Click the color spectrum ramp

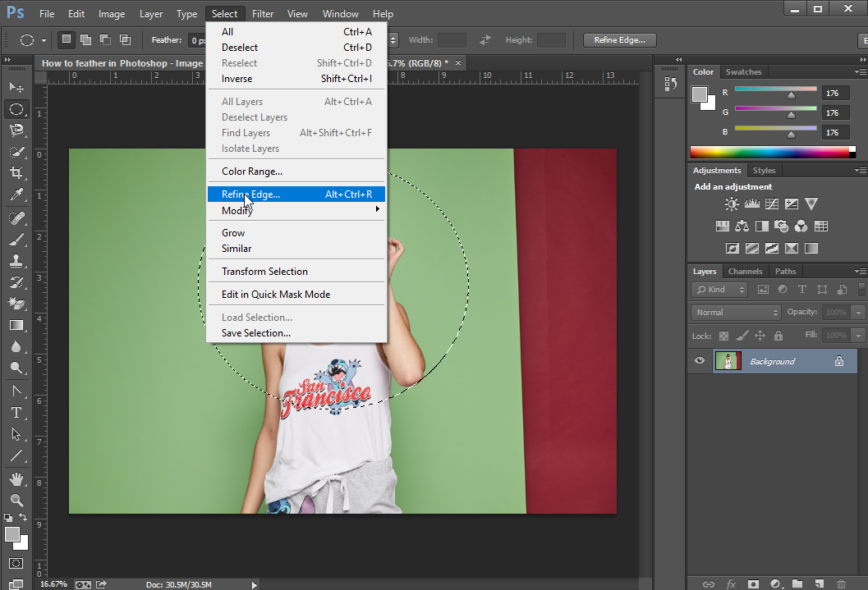[x=769, y=152]
